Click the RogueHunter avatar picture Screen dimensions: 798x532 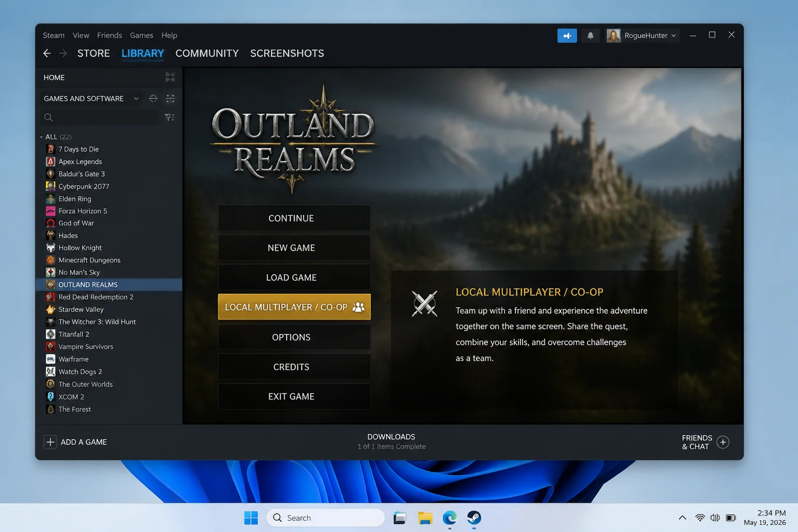pos(614,35)
